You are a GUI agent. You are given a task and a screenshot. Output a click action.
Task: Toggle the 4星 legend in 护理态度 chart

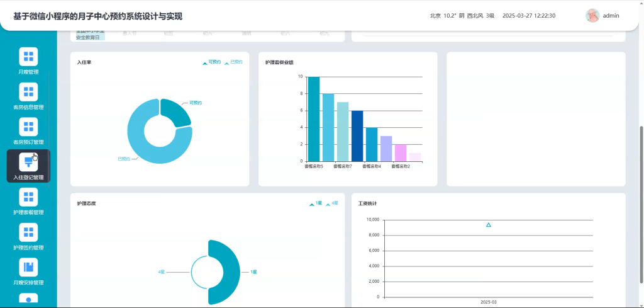332,203
